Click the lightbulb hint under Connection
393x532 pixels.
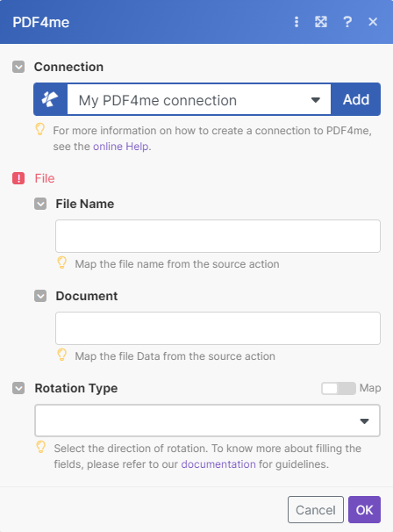pos(40,130)
